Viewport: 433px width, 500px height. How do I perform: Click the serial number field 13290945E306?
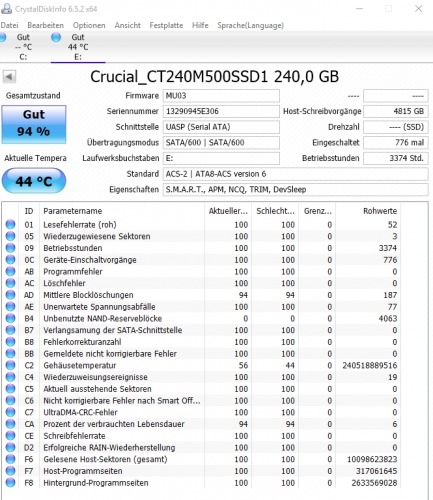click(221, 111)
